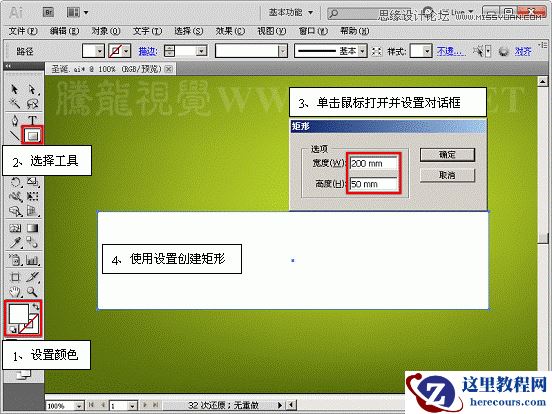This screenshot has height=414, width=552.
Task: Select the Shape Builder tool
Action: (x=15, y=211)
